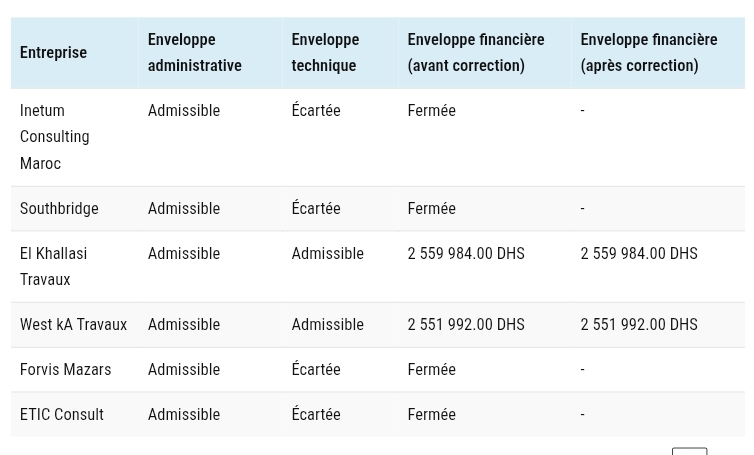Click the Entreprise column header
Screen dimensions: 754x455
click(53, 52)
